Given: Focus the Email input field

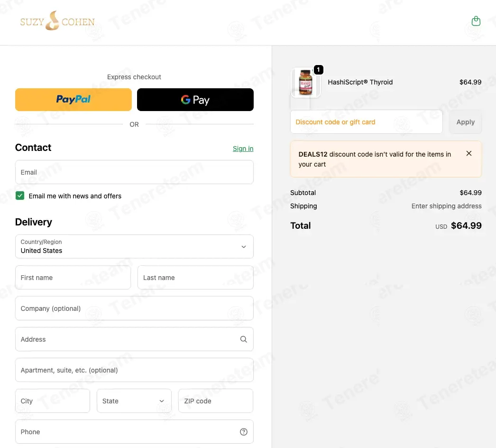Looking at the screenshot, I should [x=134, y=172].
